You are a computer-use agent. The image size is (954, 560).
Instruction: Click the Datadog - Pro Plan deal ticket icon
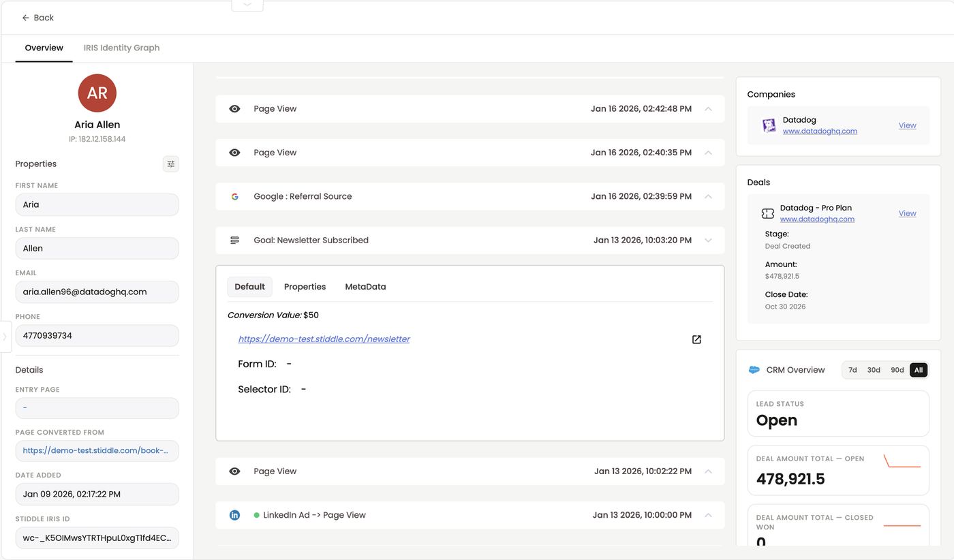(768, 214)
